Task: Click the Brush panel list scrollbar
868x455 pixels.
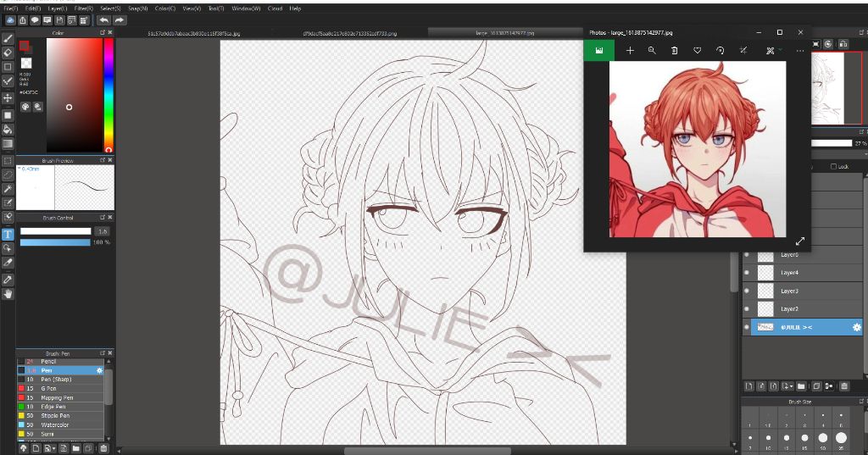Action: [108, 387]
